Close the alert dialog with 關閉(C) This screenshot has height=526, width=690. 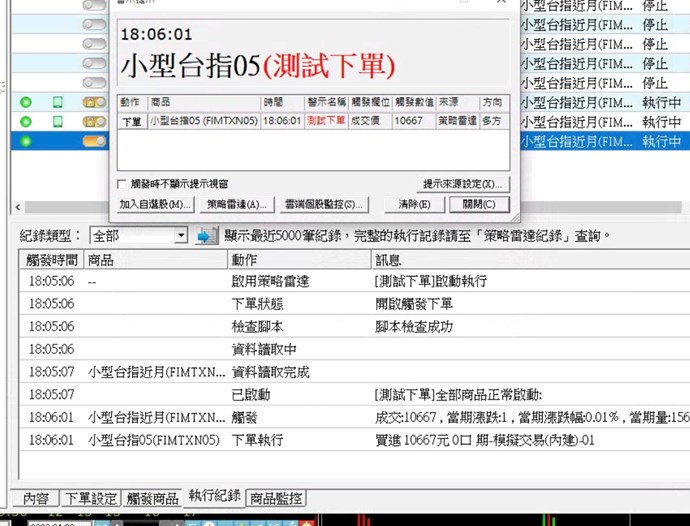coord(479,204)
